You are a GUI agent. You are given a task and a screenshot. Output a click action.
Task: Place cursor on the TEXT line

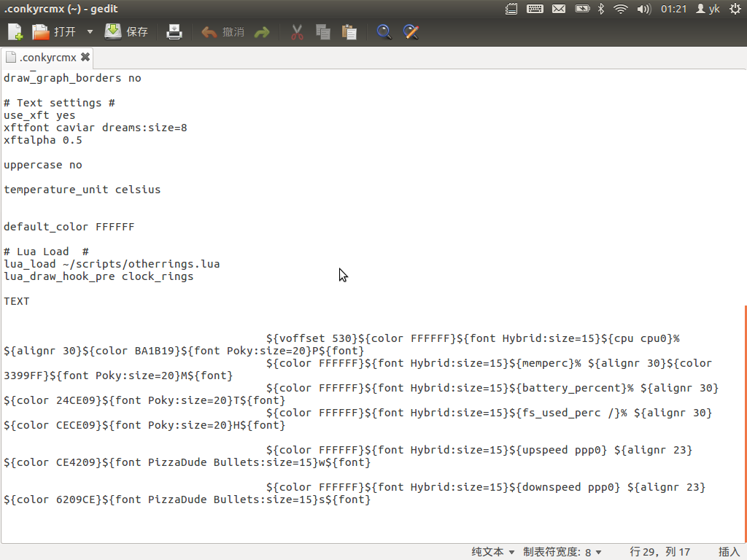pos(17,301)
